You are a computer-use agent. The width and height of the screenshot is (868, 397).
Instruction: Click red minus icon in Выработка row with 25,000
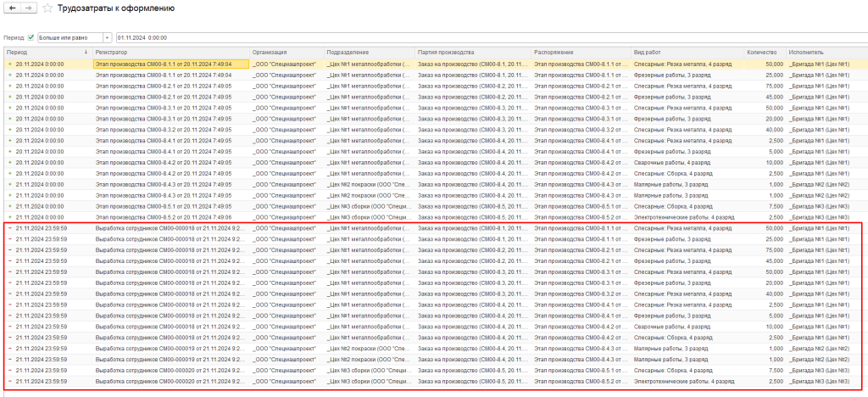tap(9, 239)
